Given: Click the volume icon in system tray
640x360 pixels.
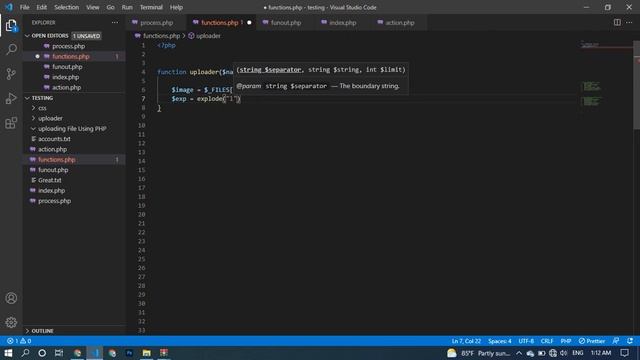Looking at the screenshot, I should point(564,353).
